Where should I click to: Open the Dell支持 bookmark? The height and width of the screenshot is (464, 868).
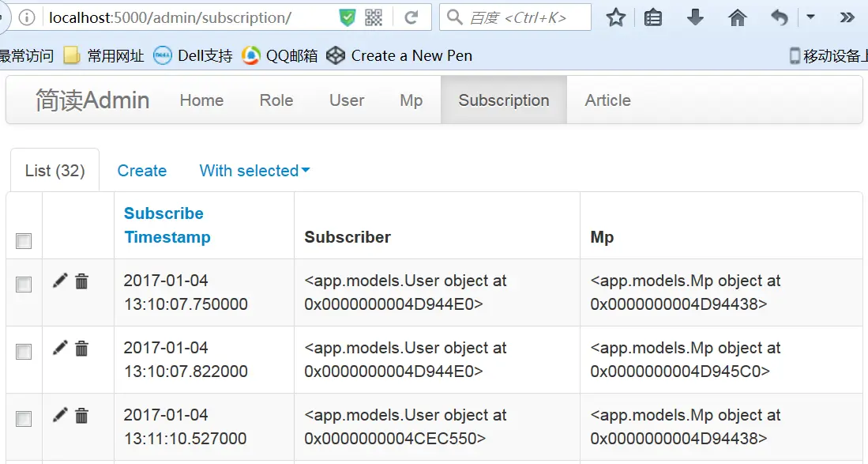point(193,55)
